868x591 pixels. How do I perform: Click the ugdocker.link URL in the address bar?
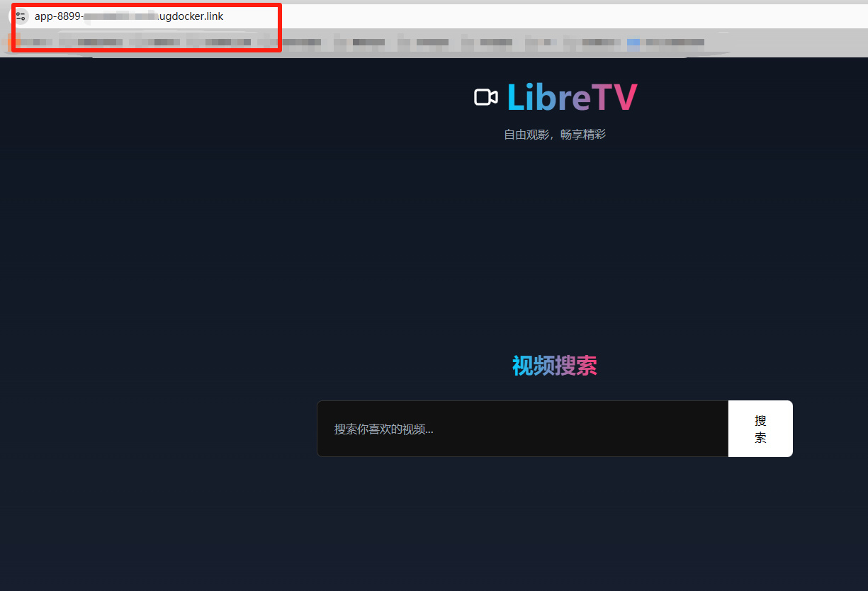click(x=129, y=16)
